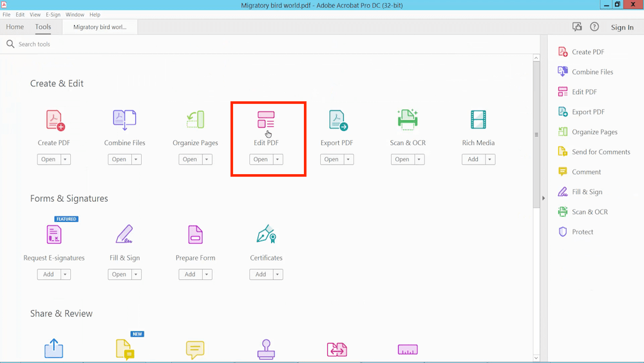Expand dropdown arrow beside Certificates Add
Image resolution: width=644 pixels, height=363 pixels.
(278, 274)
